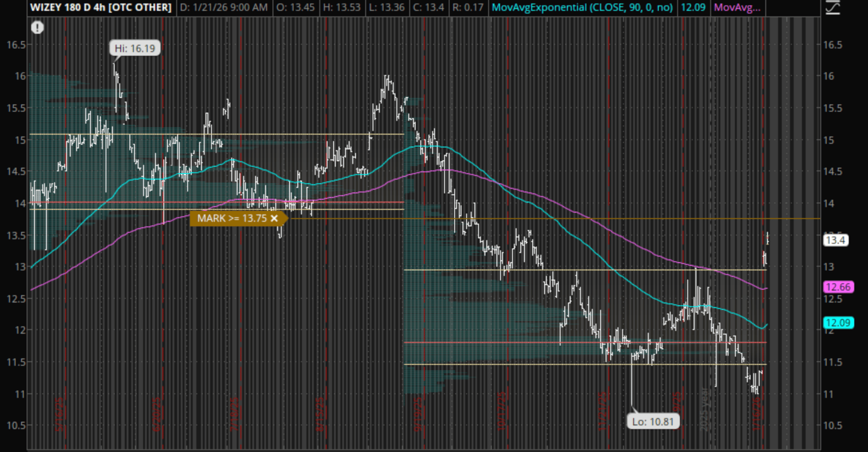Viewport: 868px width, 452px height.
Task: Click the cyan 12.09 study value in header
Action: (693, 8)
